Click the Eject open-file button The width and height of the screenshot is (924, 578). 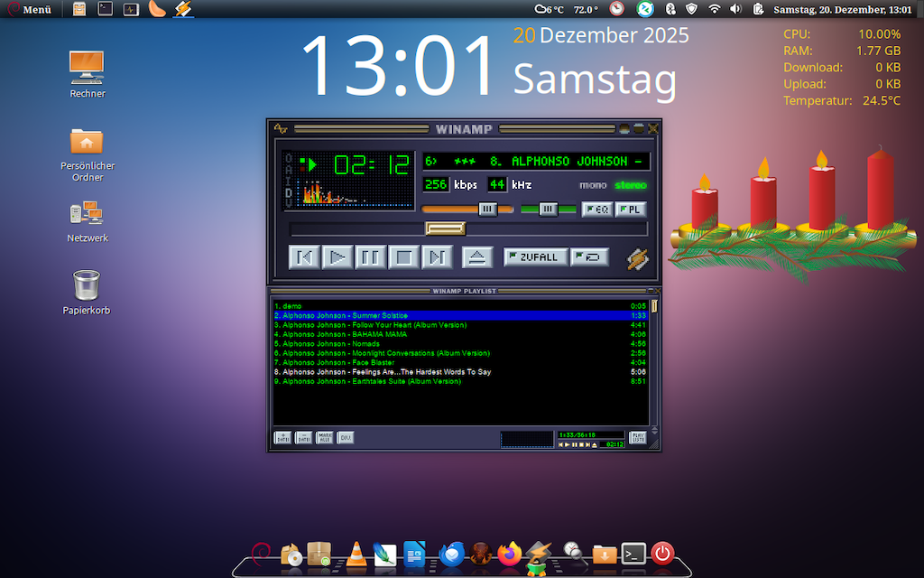click(x=478, y=257)
